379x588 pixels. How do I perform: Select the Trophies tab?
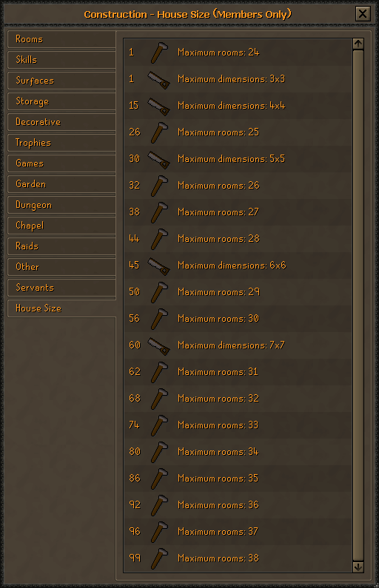tap(61, 143)
